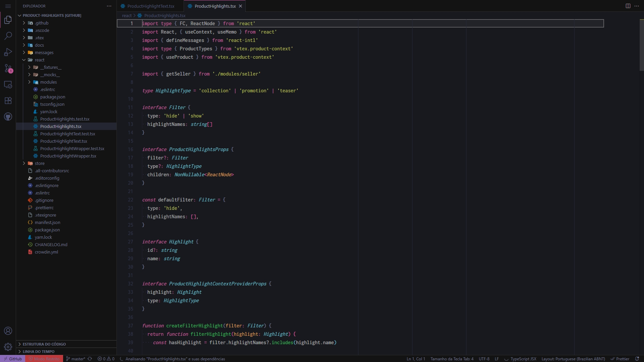Viewport: 644px width, 362px height.
Task: Open Explorer more actions ellipsis
Action: pyautogui.click(x=109, y=6)
